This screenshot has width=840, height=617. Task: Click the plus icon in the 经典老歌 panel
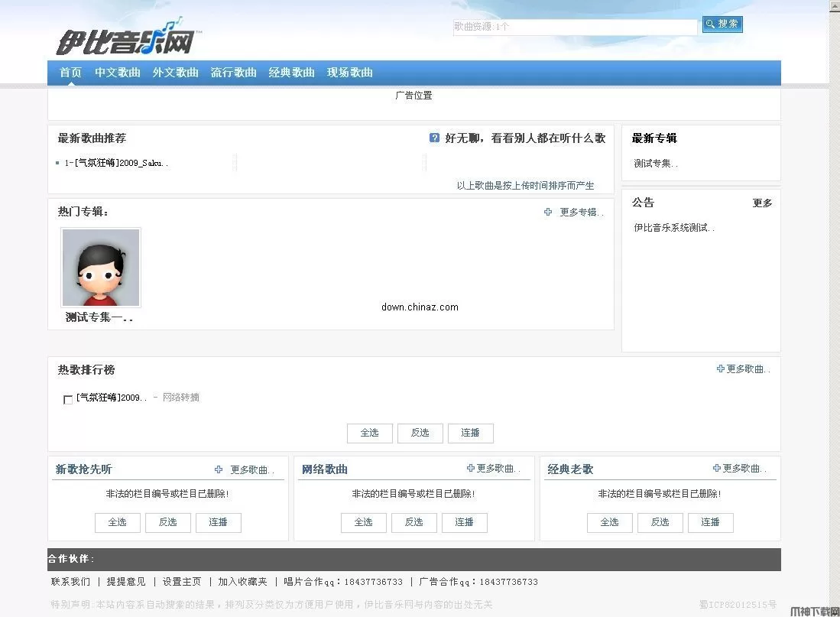pos(717,469)
